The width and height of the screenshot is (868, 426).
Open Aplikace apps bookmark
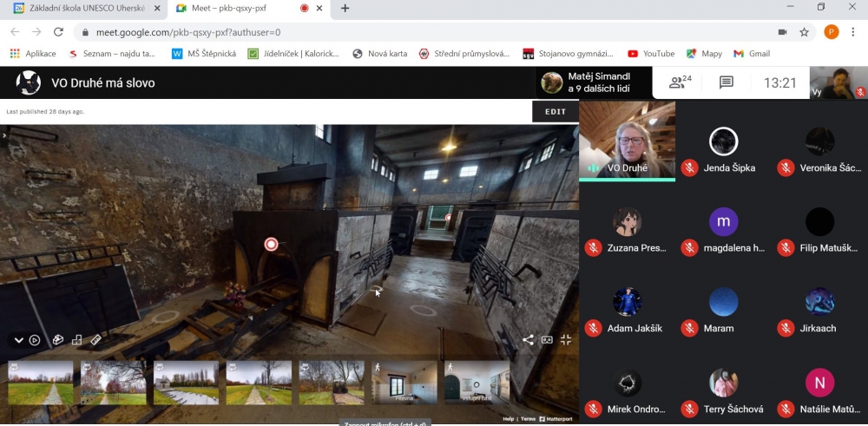tap(33, 54)
